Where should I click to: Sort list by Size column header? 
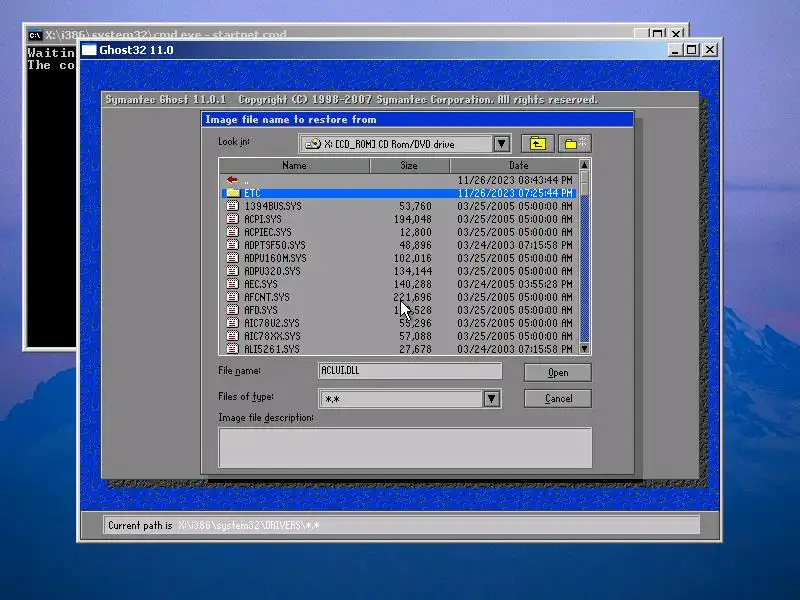point(409,165)
